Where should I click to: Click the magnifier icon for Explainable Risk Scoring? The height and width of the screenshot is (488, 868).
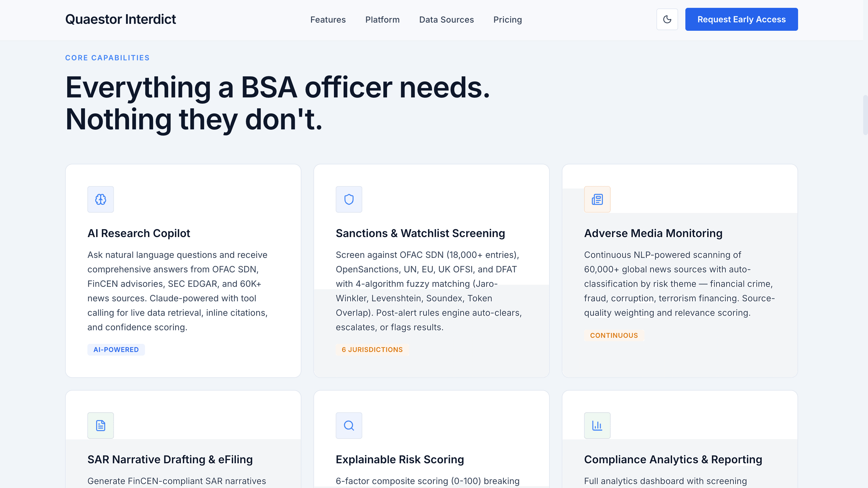349,425
